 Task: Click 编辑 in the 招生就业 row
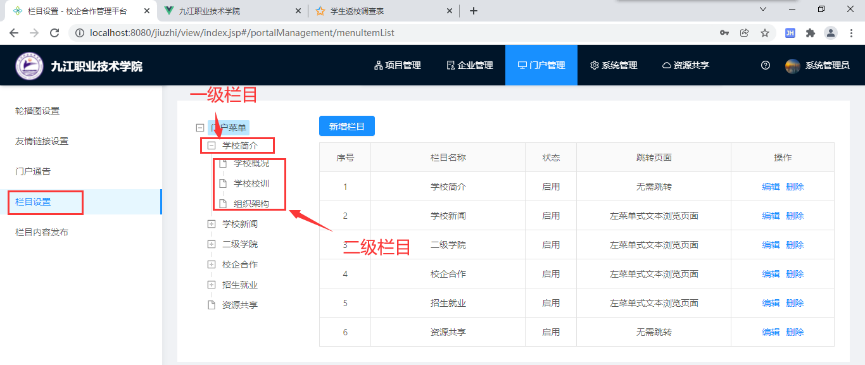770,303
